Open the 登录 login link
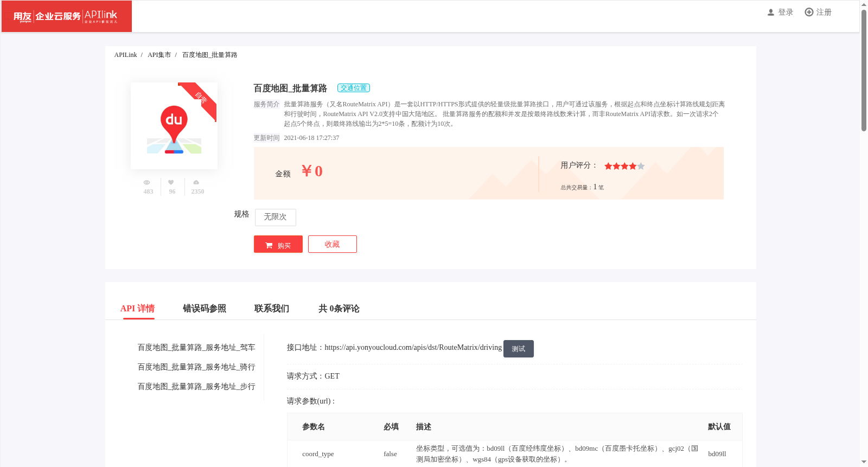The width and height of the screenshot is (868, 467). tap(786, 12)
